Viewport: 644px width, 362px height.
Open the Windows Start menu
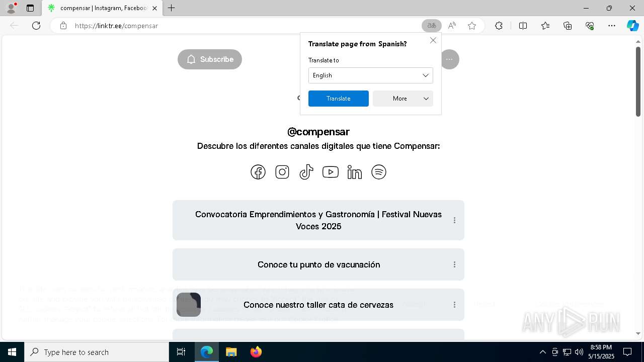pos(12,352)
